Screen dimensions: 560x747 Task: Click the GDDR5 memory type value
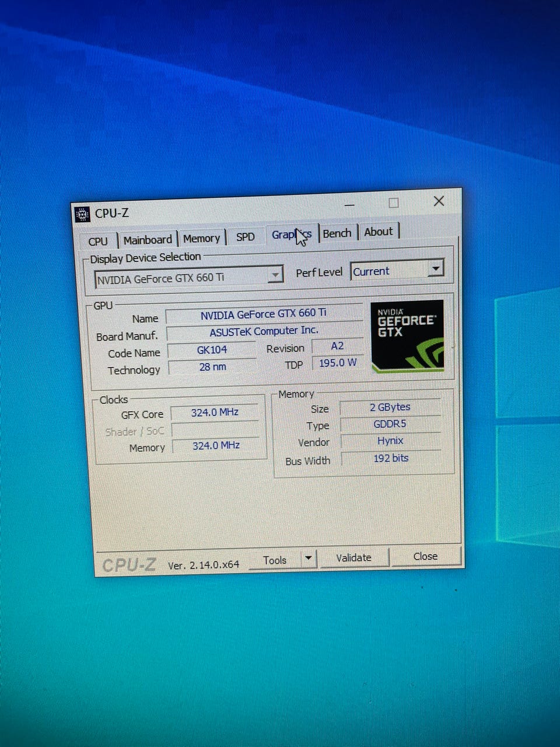(390, 424)
